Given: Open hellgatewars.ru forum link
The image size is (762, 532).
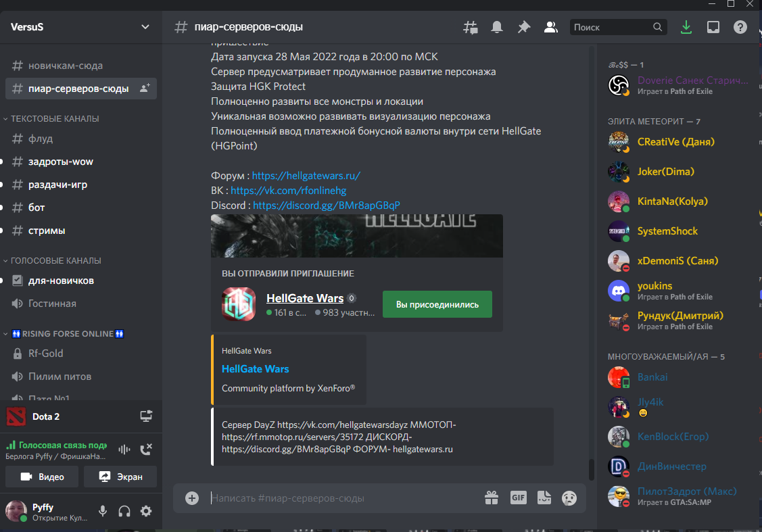Looking at the screenshot, I should (306, 175).
